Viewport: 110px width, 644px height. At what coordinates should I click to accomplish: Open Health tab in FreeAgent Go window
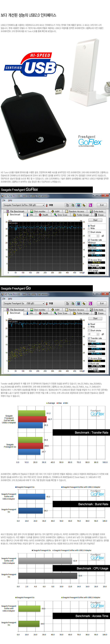(43, 313)
